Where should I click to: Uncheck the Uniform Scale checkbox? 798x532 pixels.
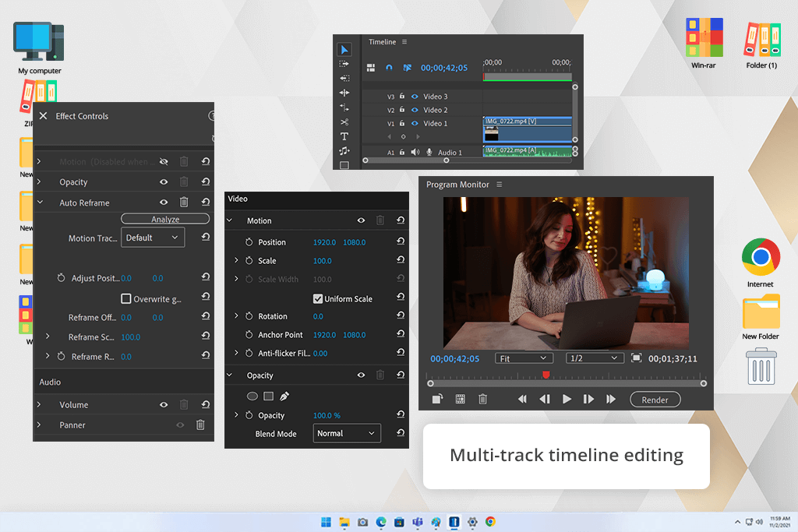pos(318,298)
